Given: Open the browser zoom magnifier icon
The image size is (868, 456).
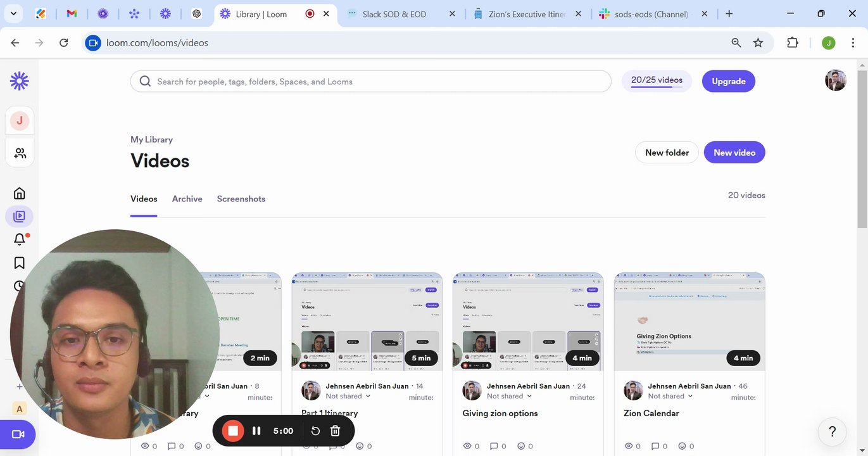Looking at the screenshot, I should (x=736, y=42).
